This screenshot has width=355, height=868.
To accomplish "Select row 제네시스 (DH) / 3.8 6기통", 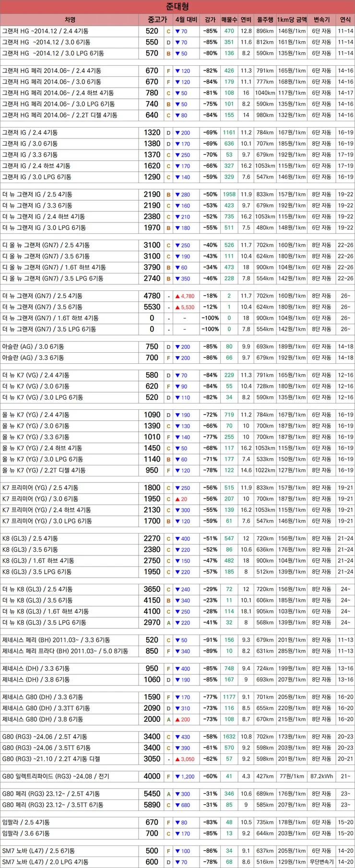I will point(177,680).
